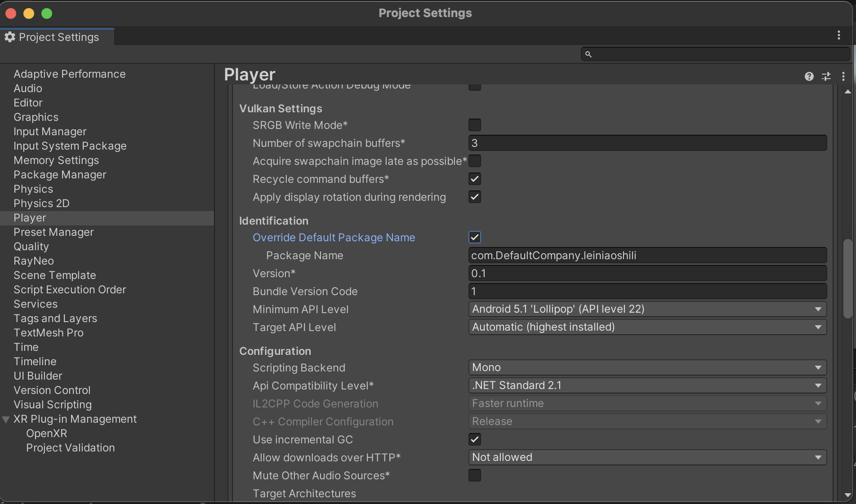Enable Acquire swapchain image late as possible
The height and width of the screenshot is (504, 856).
475,161
